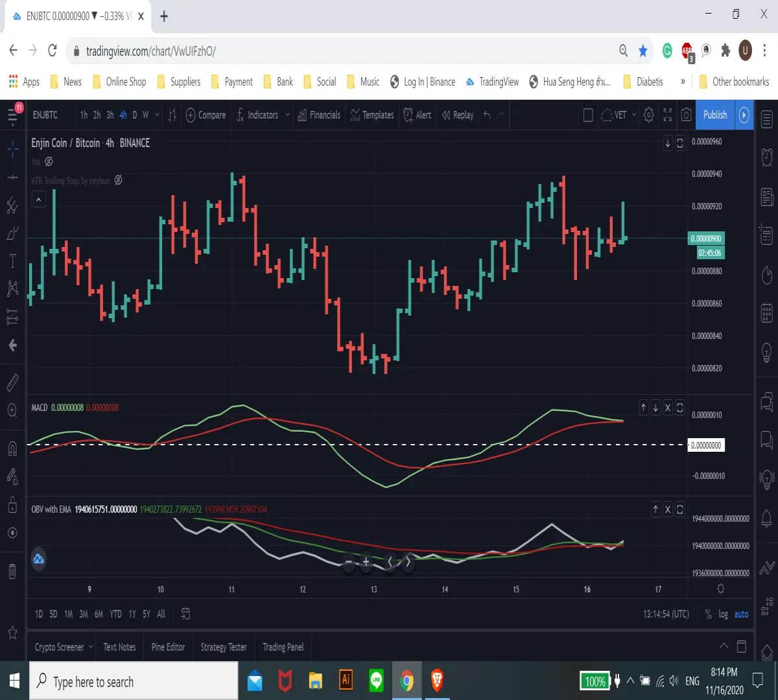Screen dimensions: 778x700
Task: Click the Publish button
Action: pyautogui.click(x=715, y=115)
